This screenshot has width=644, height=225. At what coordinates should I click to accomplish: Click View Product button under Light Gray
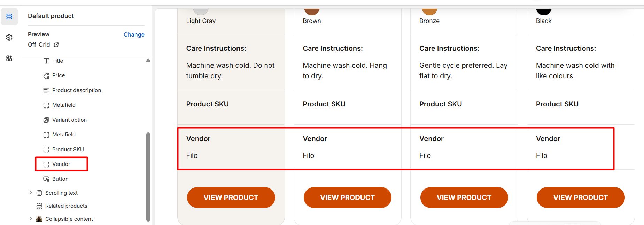coord(231,198)
